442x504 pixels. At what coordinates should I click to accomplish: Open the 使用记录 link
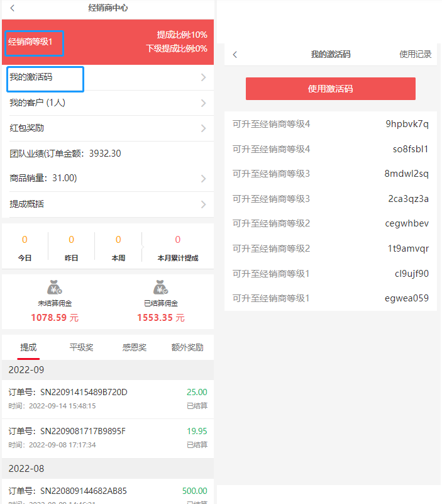point(416,55)
